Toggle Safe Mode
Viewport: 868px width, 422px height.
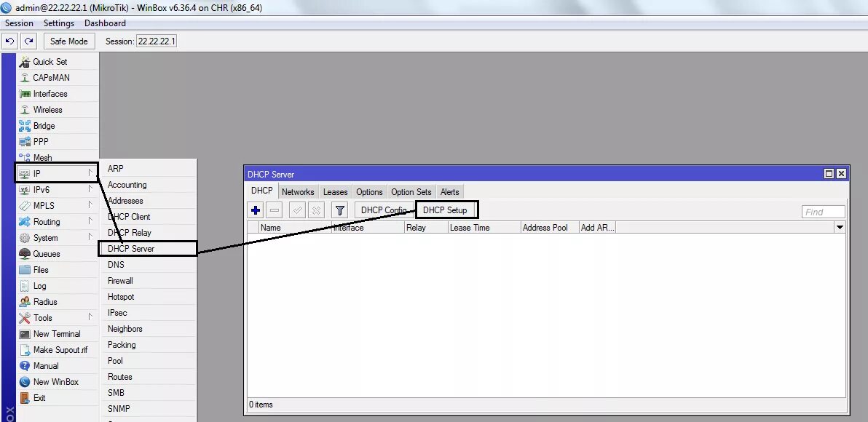(x=68, y=41)
